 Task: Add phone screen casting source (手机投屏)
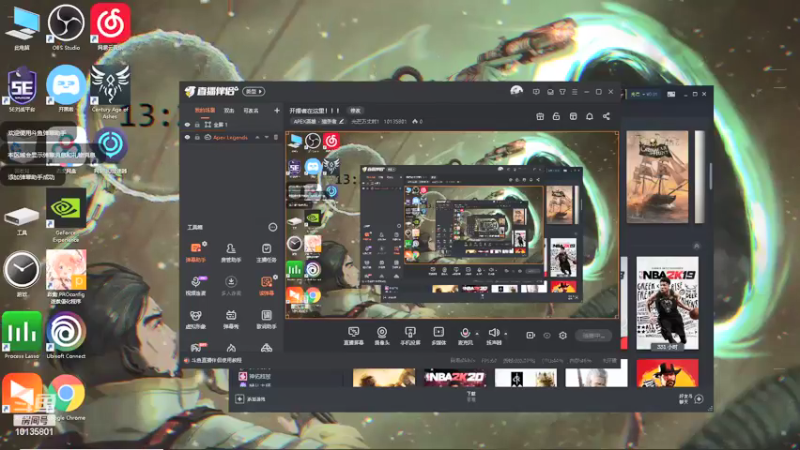[410, 336]
